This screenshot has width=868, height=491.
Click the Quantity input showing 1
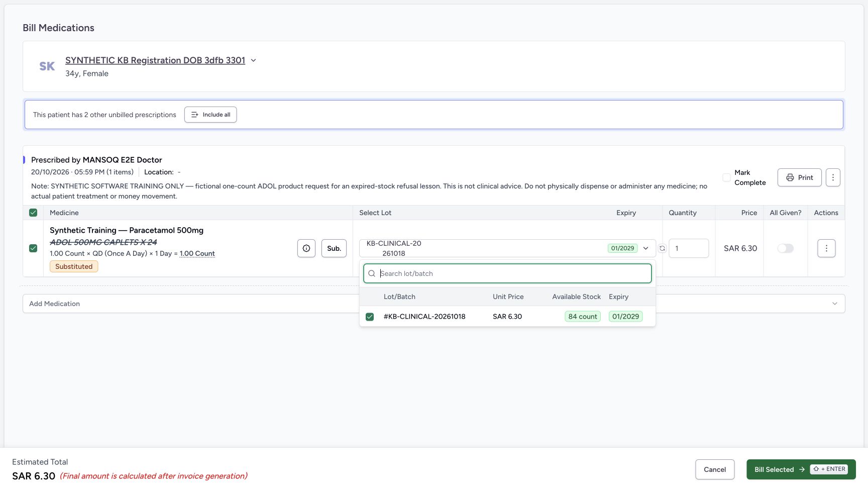[x=689, y=248]
